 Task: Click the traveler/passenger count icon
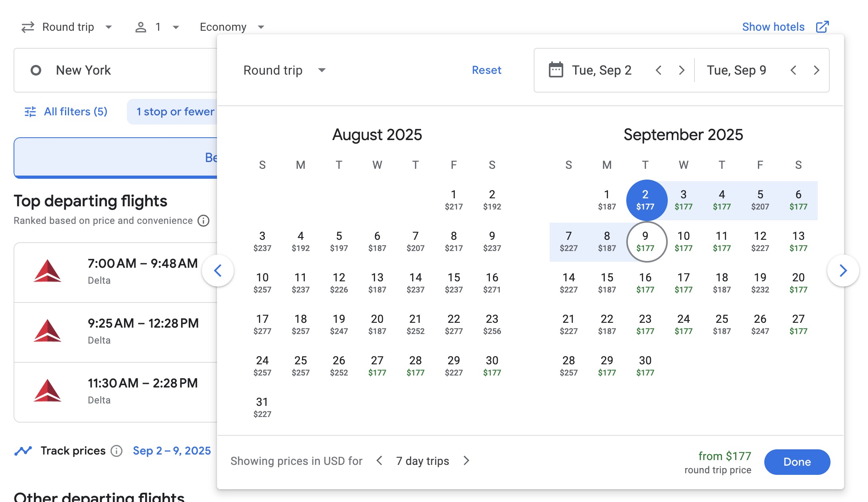pyautogui.click(x=140, y=26)
